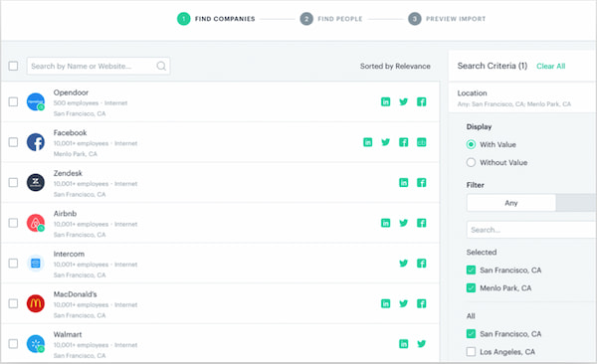Viewport: 597px width, 364px height.
Task: Uncheck San Francisco, CA under All
Action: tap(471, 334)
